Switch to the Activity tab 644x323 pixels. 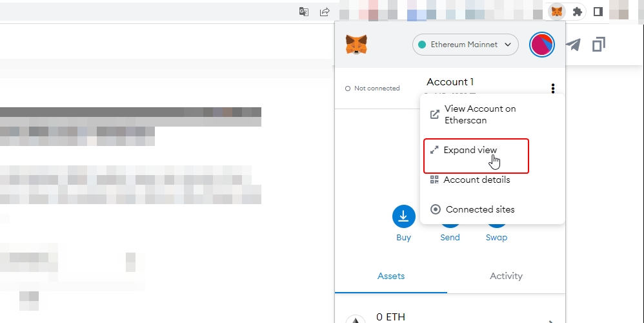point(506,276)
